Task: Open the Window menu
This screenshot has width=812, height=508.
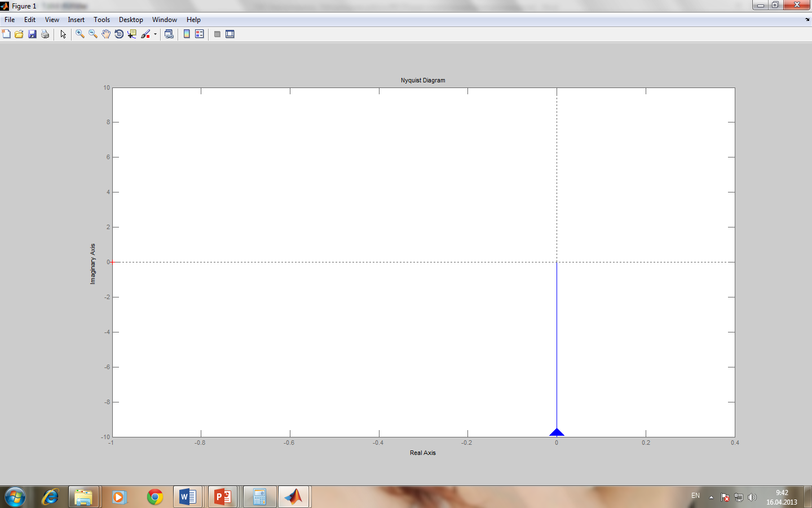Action: (165, 20)
